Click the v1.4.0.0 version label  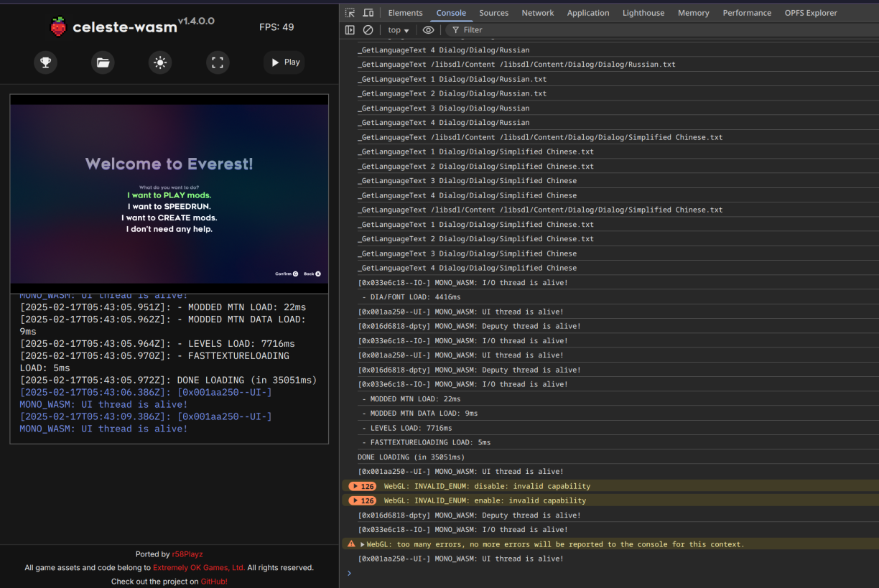196,22
